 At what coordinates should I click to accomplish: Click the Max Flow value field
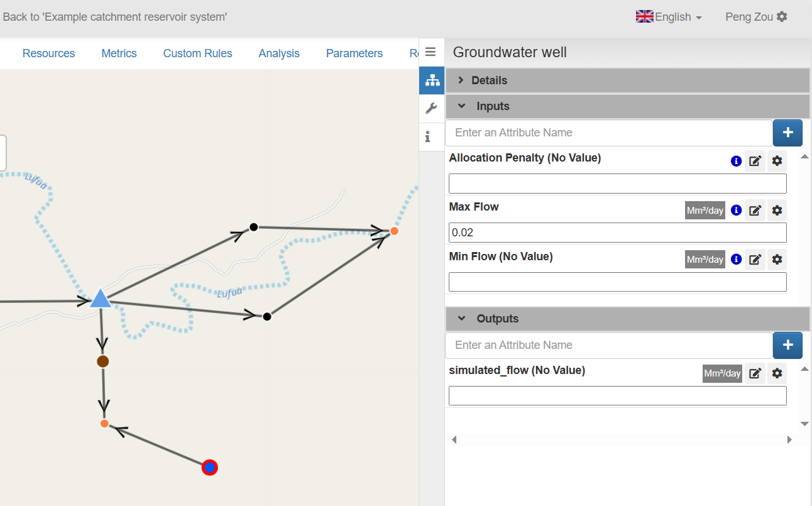tap(617, 233)
